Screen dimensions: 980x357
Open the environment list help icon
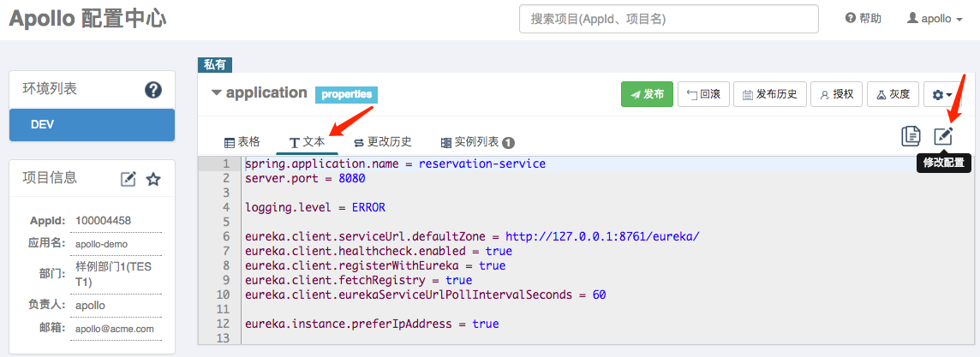pos(153,90)
